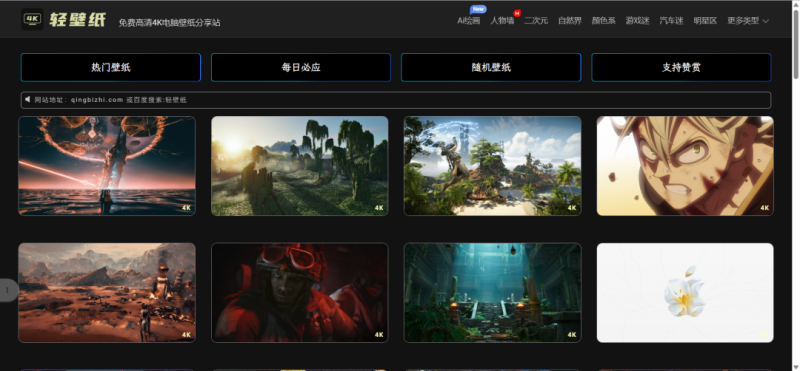
Task: Open the 随机壁纸 button
Action: [491, 67]
